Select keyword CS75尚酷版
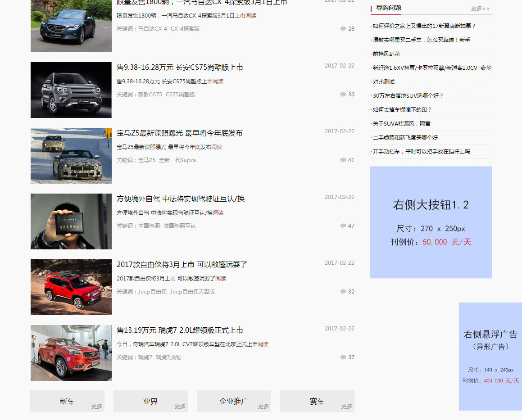Image resolution: width=522 pixels, height=420 pixels. (x=181, y=95)
